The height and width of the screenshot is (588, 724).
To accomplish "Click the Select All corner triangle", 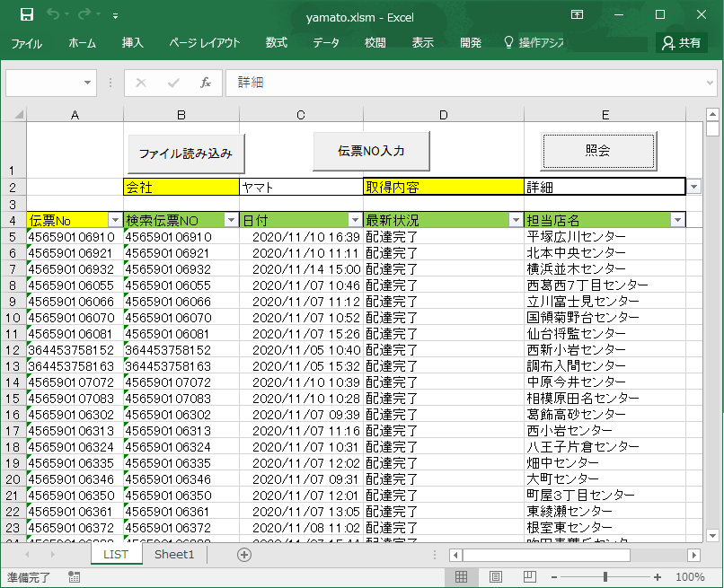I will click(18, 114).
